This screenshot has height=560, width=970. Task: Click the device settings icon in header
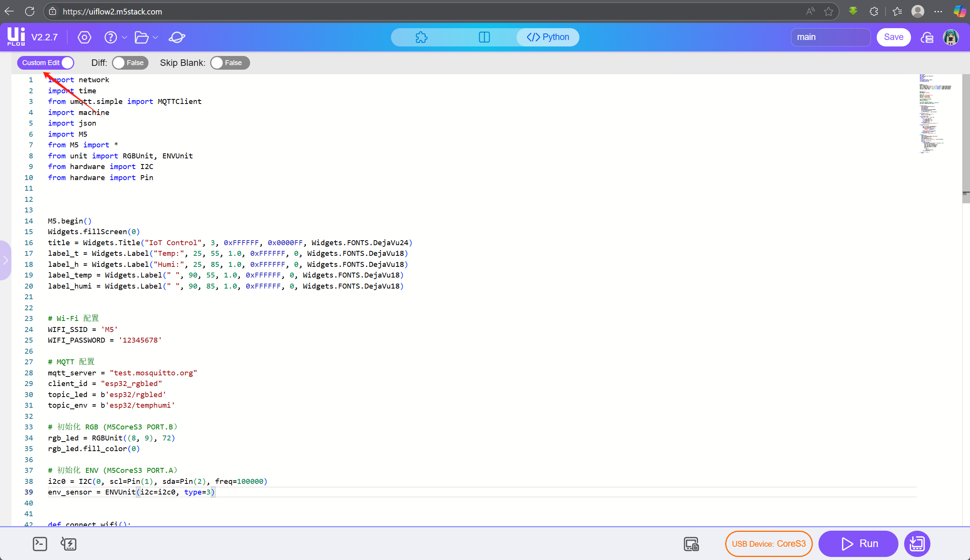click(84, 37)
